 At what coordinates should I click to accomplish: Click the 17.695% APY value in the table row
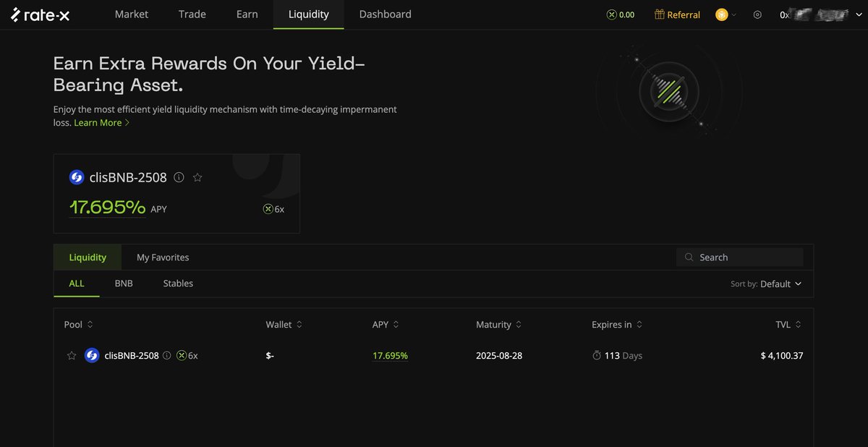coord(390,356)
